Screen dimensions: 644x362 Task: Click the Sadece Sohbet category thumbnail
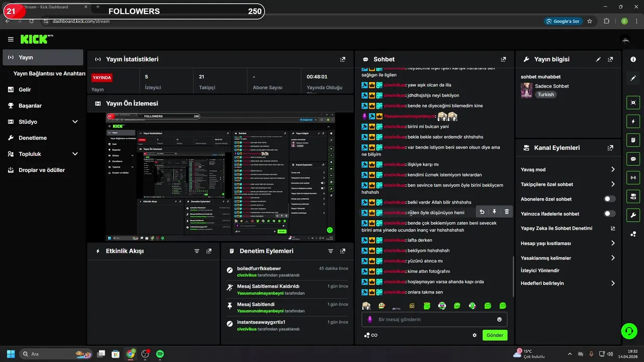click(526, 90)
